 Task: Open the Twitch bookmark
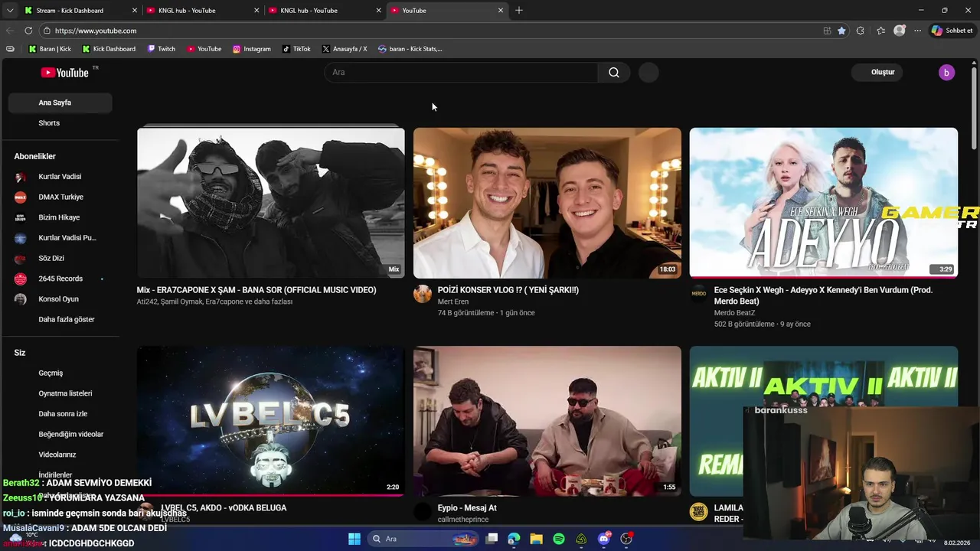[161, 49]
